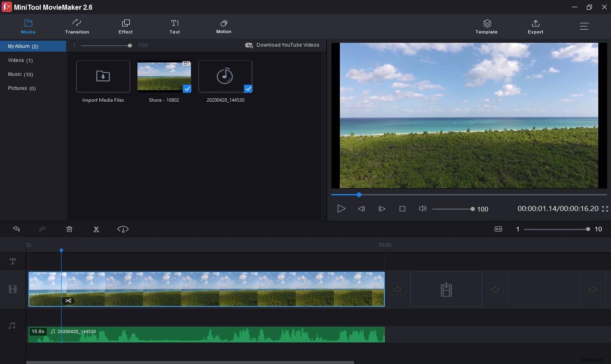Expand the Videos (1) category
Image resolution: width=611 pixels, height=364 pixels.
coord(20,60)
